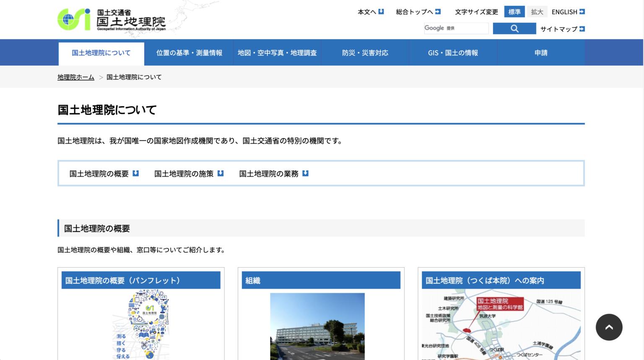Open the 防災・災害対応 tab

(x=365, y=52)
